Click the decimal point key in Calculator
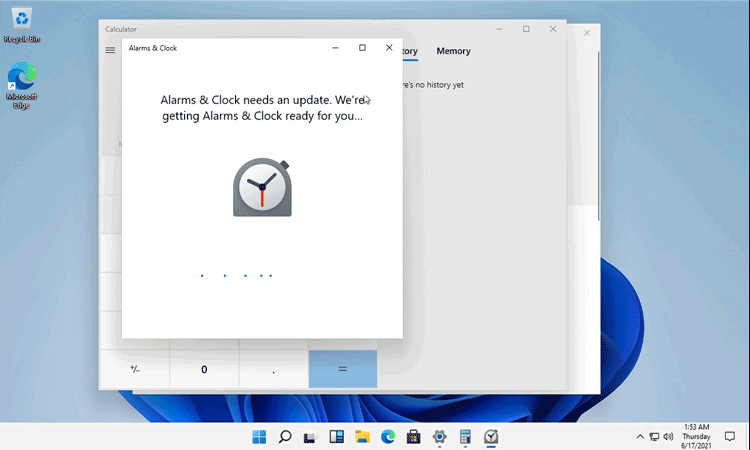Image resolution: width=750 pixels, height=450 pixels. [x=273, y=369]
